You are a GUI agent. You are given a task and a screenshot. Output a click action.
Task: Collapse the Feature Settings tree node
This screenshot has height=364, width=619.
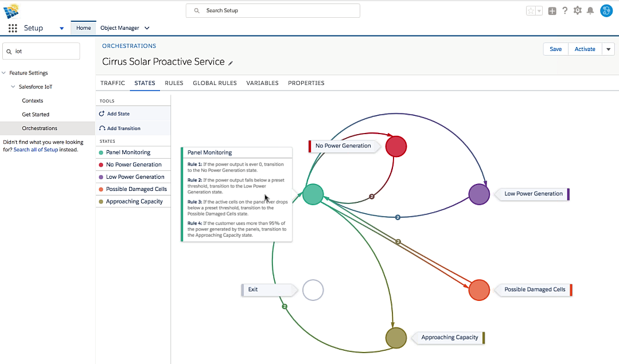coord(4,73)
